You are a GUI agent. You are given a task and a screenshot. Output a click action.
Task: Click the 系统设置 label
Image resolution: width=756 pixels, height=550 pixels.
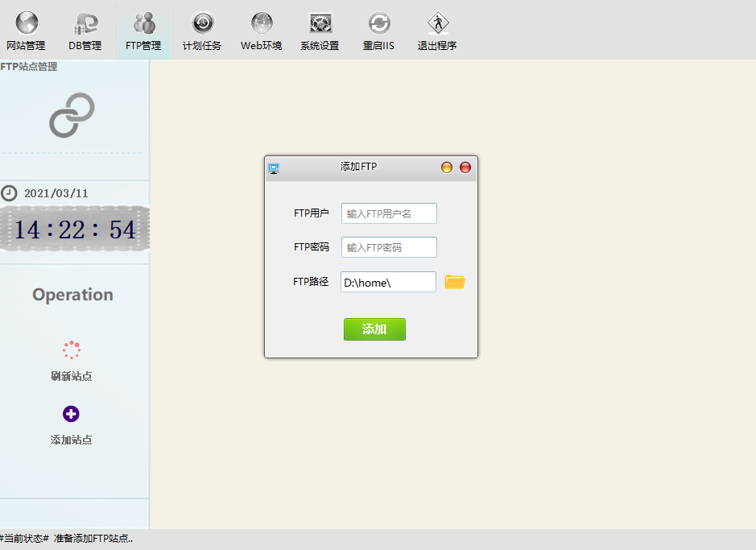pos(320,46)
